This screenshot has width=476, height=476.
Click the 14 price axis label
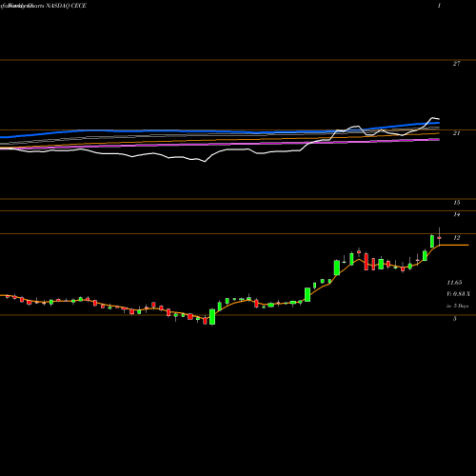pos(457,214)
